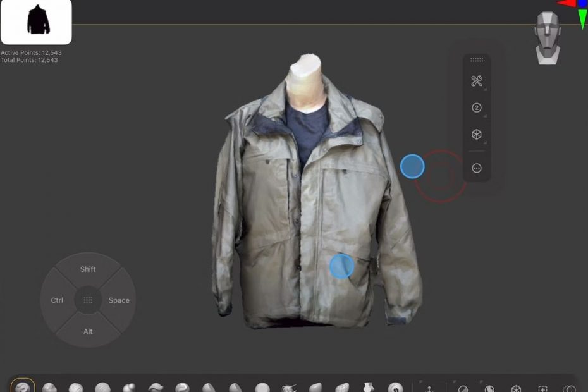Open the wrench and screwdriver tools menu
The width and height of the screenshot is (588, 392).
pos(477,81)
